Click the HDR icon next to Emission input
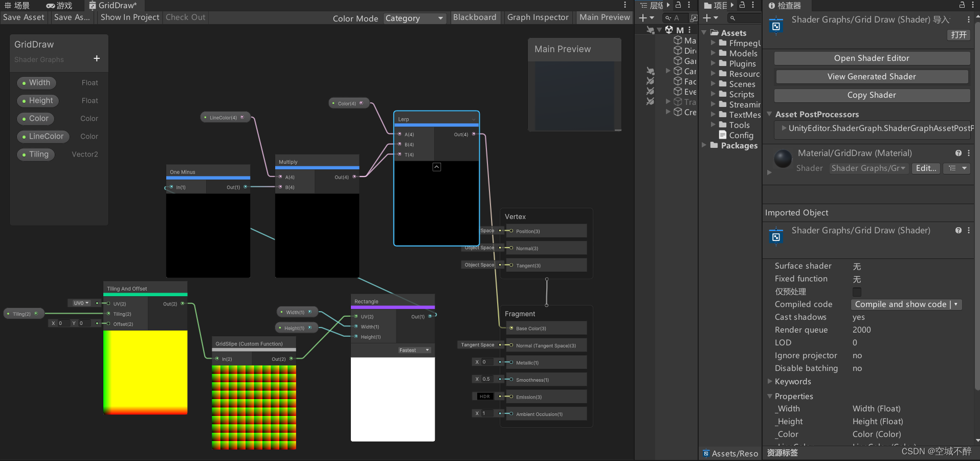The image size is (980, 461). pos(484,396)
